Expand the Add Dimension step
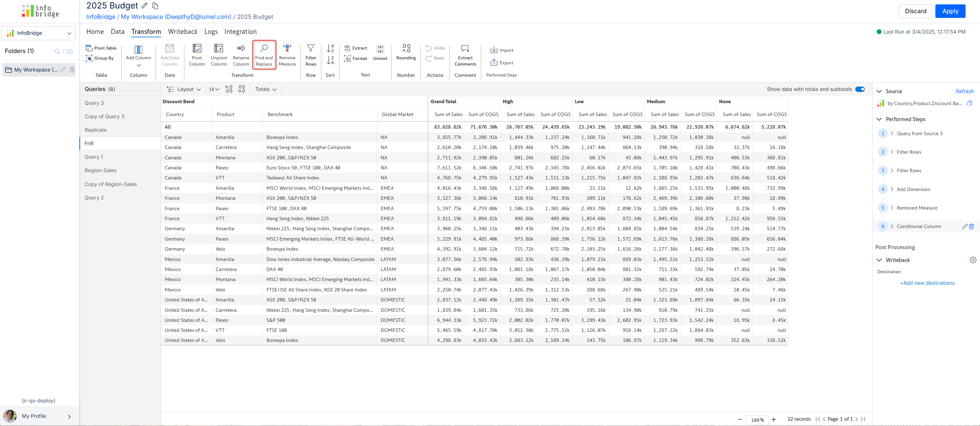The image size is (980, 426). coord(891,189)
